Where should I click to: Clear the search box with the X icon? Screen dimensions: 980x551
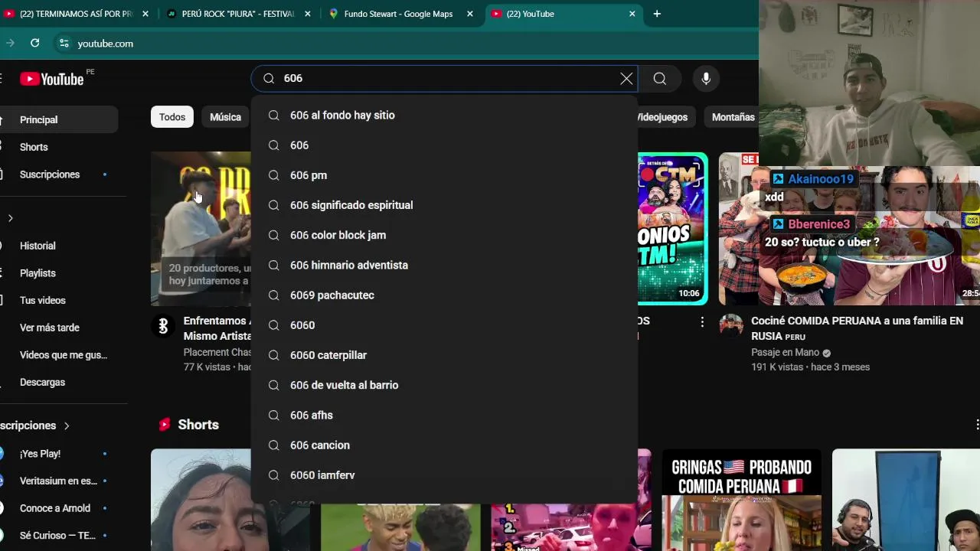626,78
